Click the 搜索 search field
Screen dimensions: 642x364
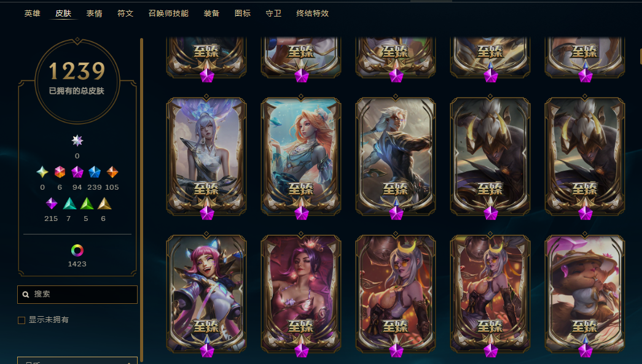[77, 295]
